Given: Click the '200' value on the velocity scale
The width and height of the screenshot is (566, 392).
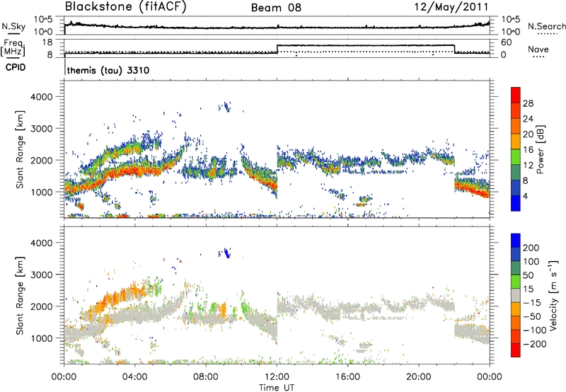Looking at the screenshot, I should click(531, 248).
